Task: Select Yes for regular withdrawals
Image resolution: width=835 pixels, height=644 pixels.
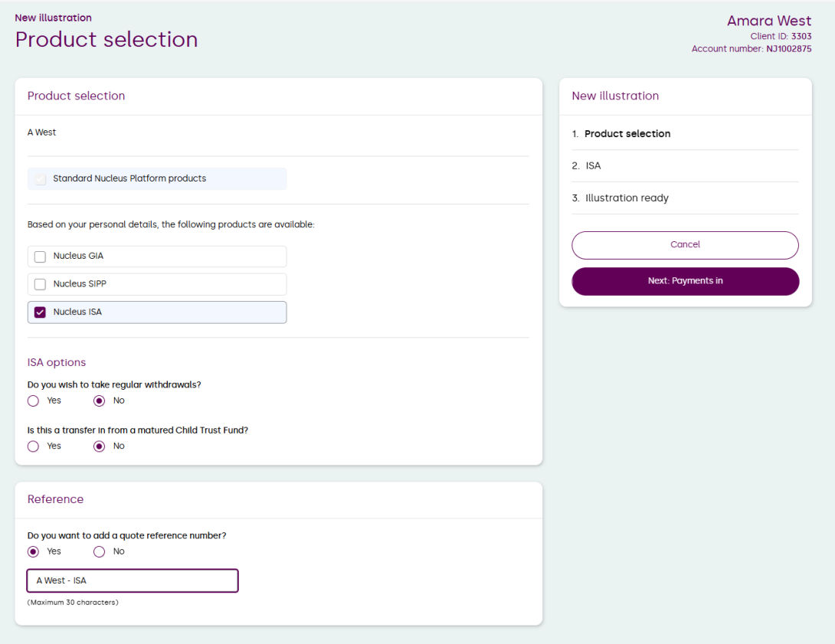Action: tap(33, 400)
